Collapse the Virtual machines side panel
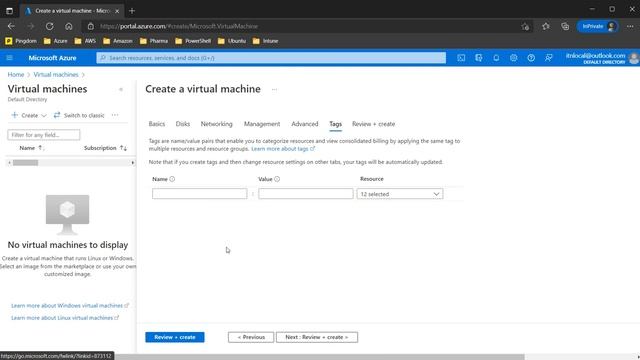 (121, 89)
